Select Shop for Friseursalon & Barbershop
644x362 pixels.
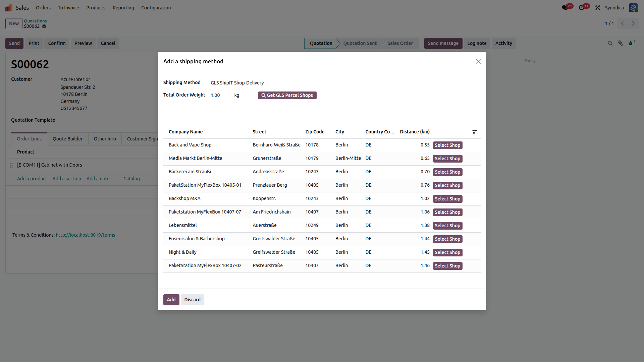447,239
